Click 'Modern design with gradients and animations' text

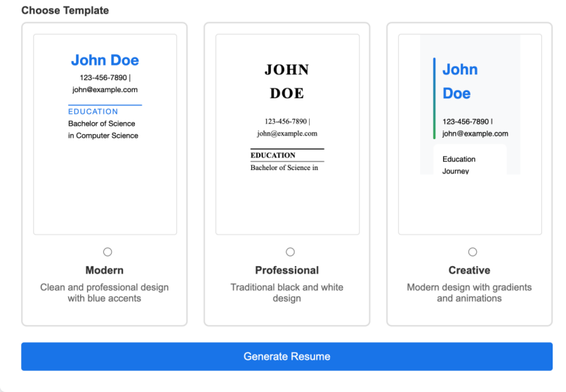click(469, 293)
